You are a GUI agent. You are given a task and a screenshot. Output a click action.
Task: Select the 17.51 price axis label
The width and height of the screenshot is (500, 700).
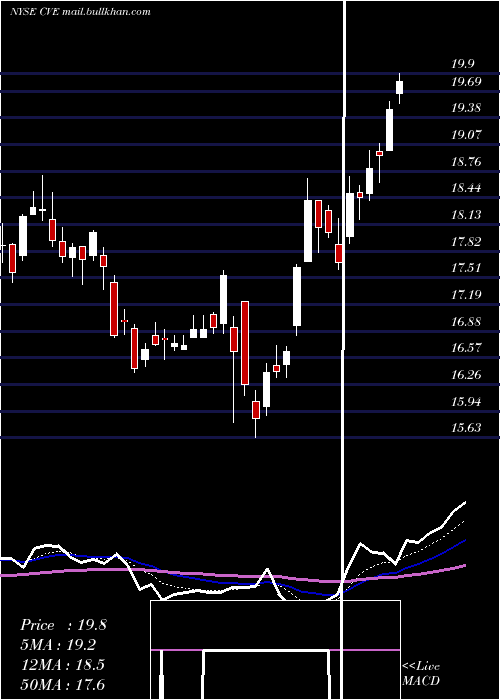click(467, 267)
